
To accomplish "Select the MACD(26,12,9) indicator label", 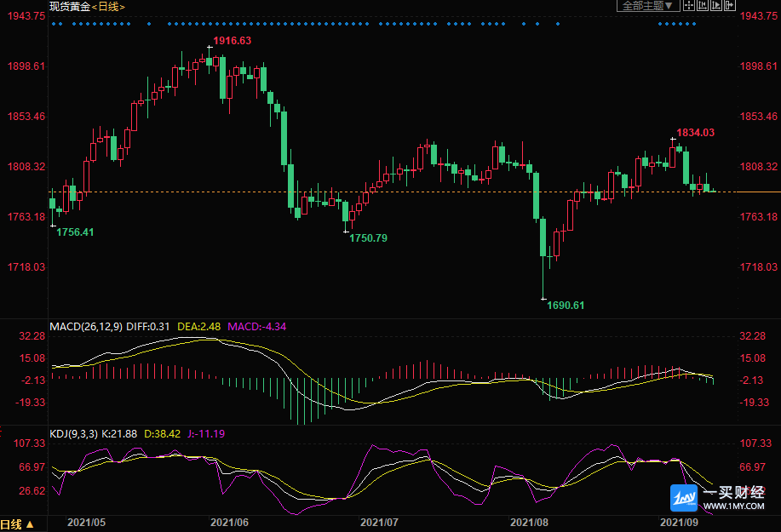I will click(86, 327).
